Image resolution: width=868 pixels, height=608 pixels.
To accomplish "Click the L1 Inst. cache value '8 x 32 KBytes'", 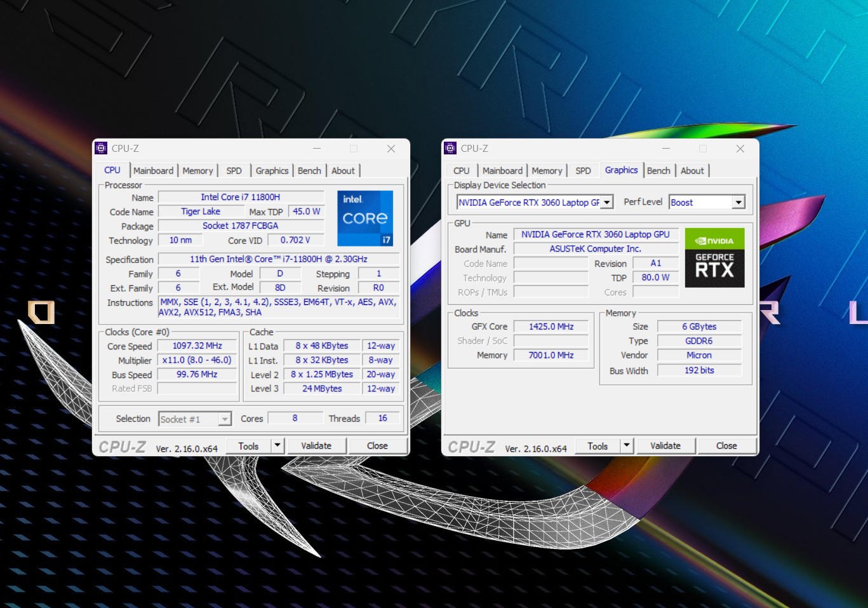I will (x=322, y=360).
